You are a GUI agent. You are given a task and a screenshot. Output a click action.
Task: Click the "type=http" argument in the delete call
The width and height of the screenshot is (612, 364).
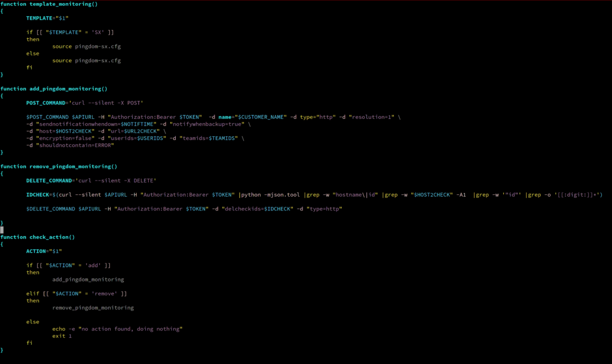coord(325,209)
